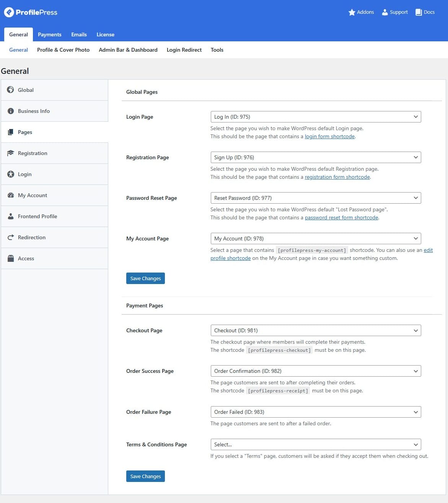Image resolution: width=448 pixels, height=503 pixels.
Task: Select the General sub-navigation item
Action: coord(18,50)
